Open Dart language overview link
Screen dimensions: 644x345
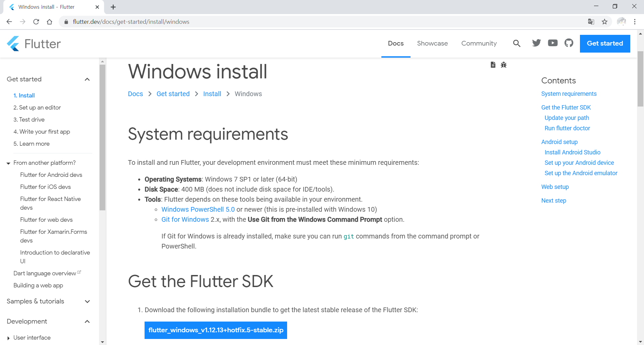pos(45,273)
